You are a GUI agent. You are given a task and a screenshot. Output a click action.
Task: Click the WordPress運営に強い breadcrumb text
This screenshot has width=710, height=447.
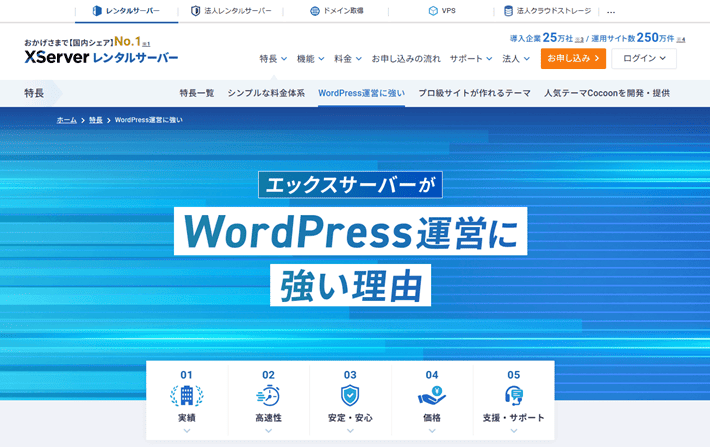149,120
